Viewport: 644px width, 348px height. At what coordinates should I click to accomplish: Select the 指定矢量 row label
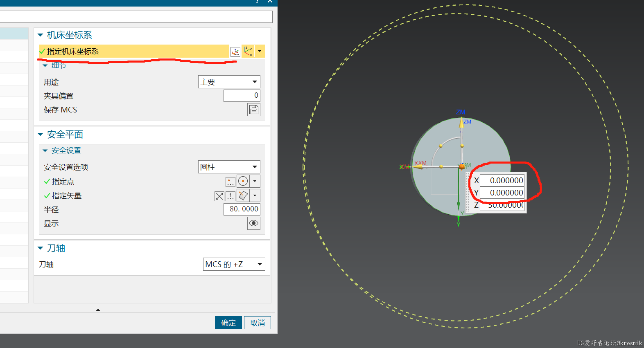(67, 196)
